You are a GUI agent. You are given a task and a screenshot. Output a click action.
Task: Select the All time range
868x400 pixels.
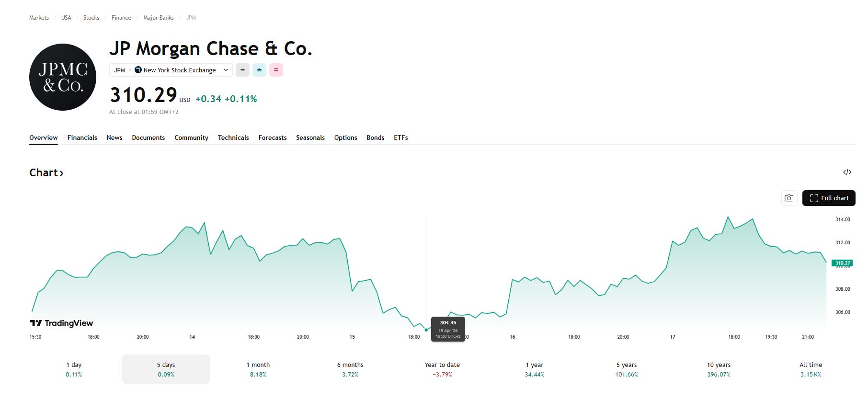pos(811,369)
